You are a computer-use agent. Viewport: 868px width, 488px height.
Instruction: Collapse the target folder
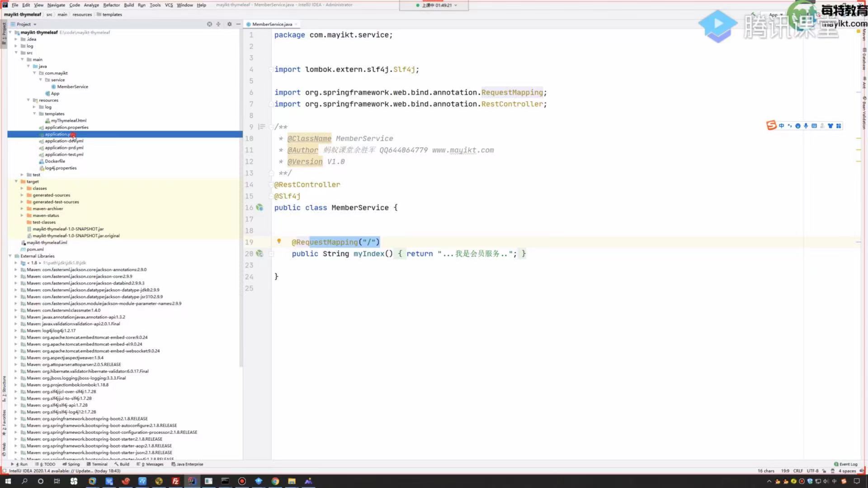(16, 182)
